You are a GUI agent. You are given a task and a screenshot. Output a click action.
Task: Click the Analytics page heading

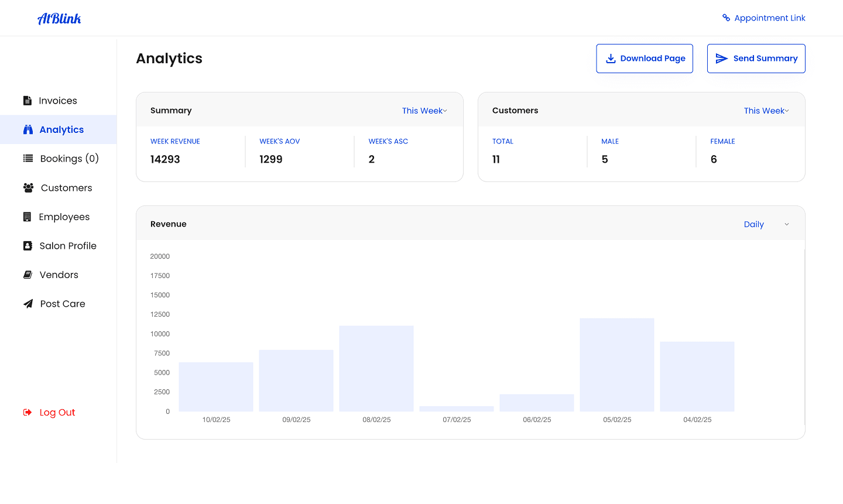169,59
